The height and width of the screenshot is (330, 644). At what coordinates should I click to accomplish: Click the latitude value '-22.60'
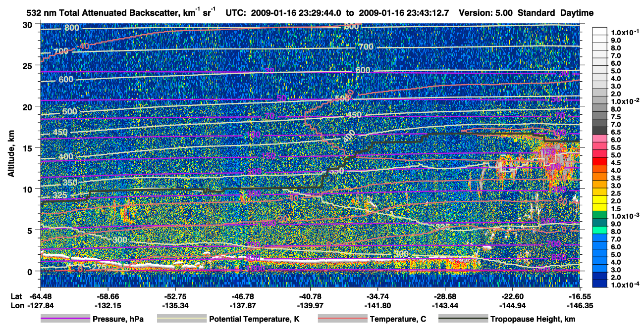(512, 296)
